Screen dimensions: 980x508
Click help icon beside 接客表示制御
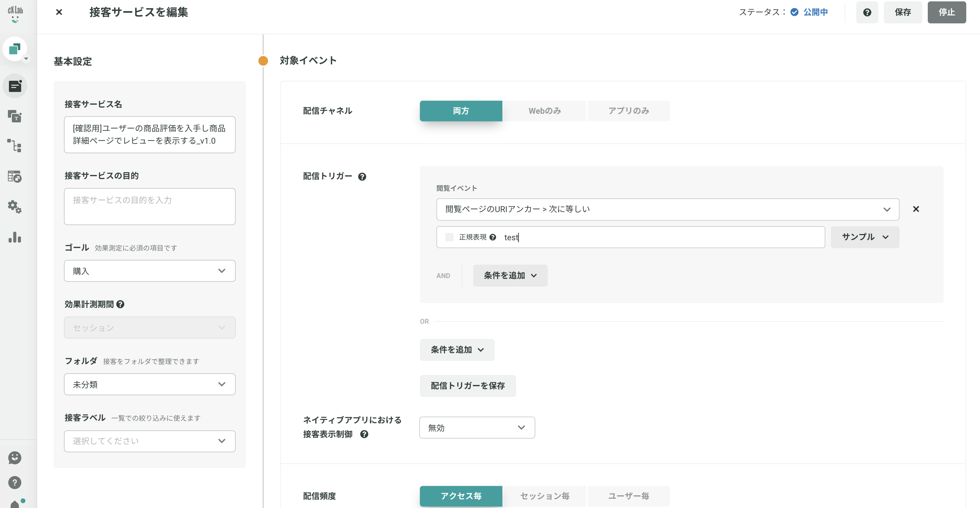coord(364,434)
